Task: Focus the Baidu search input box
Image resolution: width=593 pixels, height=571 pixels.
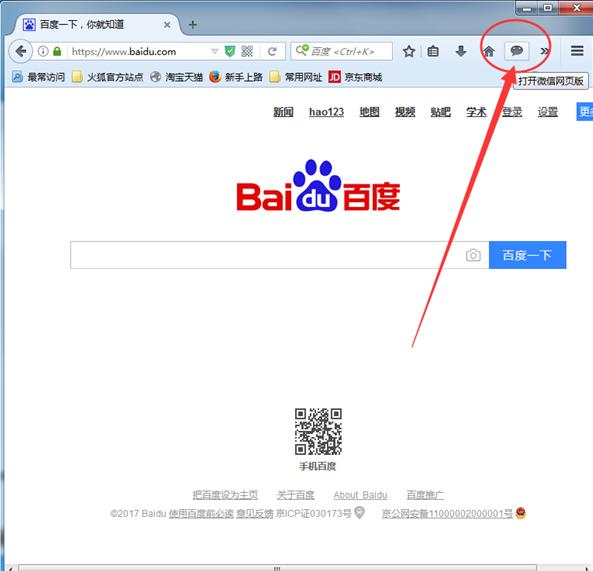Action: [268, 255]
